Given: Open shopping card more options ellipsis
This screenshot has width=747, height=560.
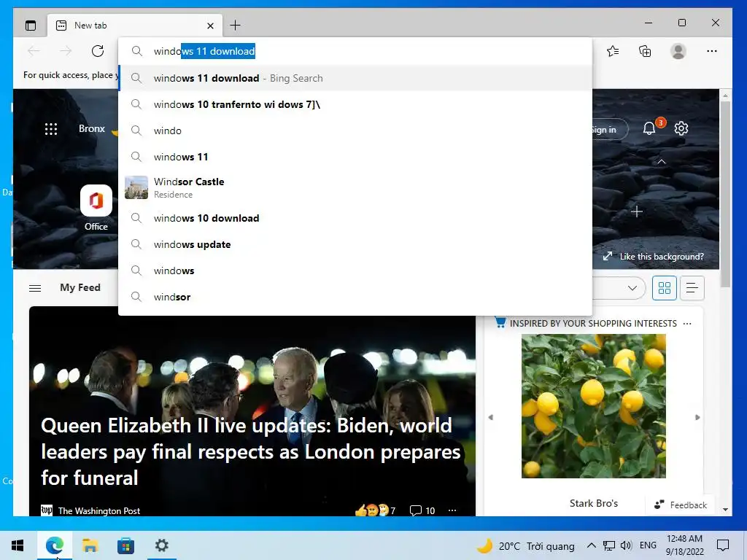Looking at the screenshot, I should [x=687, y=323].
